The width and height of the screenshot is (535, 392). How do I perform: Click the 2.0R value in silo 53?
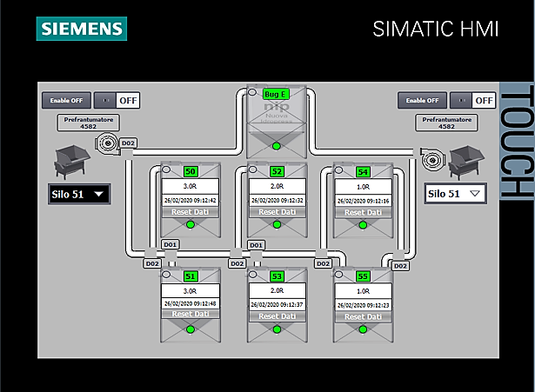click(277, 290)
